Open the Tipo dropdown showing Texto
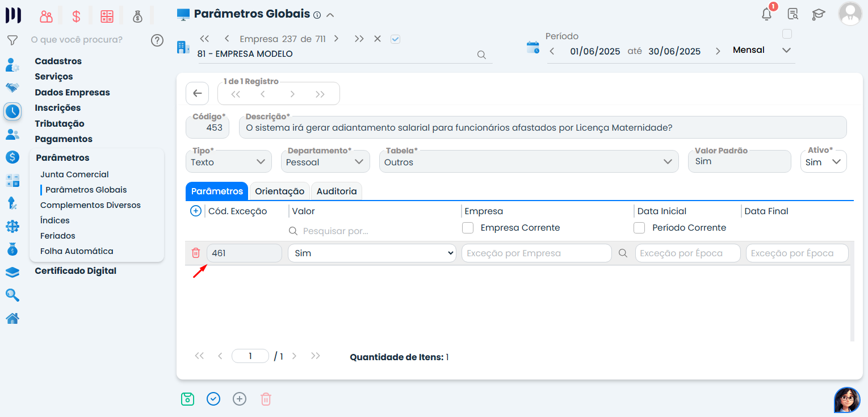This screenshot has height=417, width=868. (x=227, y=162)
